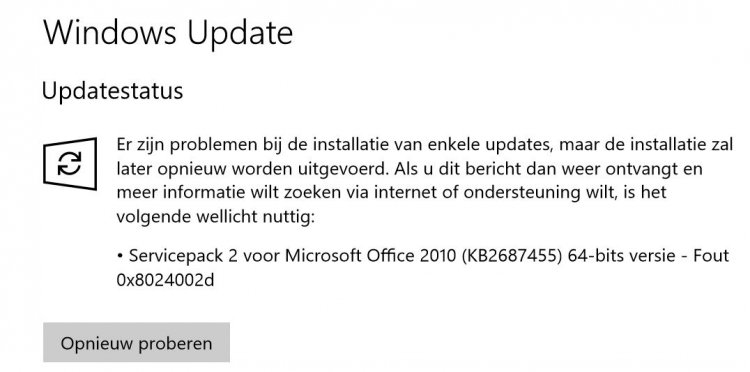Click the Windows Update refresh arrows icon
This screenshot has width=750, height=372.
pos(70,163)
